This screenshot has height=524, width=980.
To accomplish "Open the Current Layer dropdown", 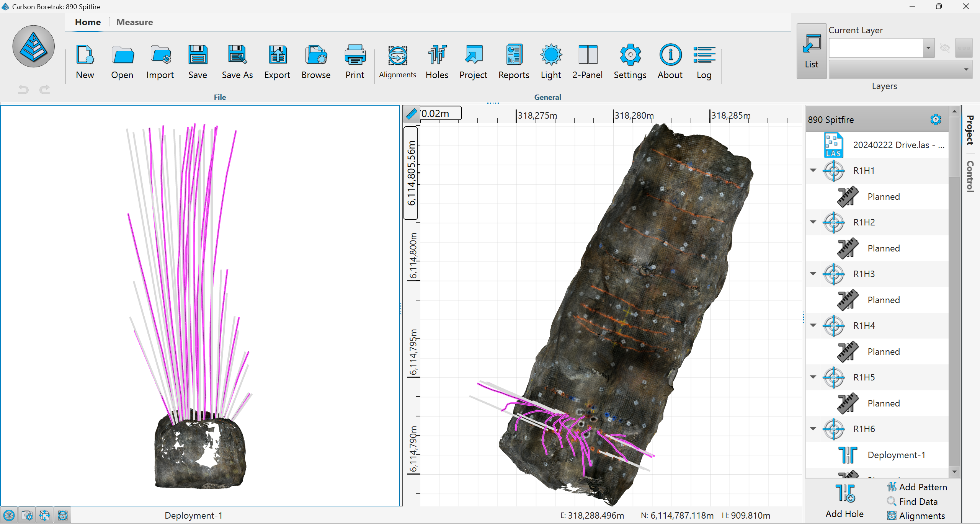I will pyautogui.click(x=928, y=48).
